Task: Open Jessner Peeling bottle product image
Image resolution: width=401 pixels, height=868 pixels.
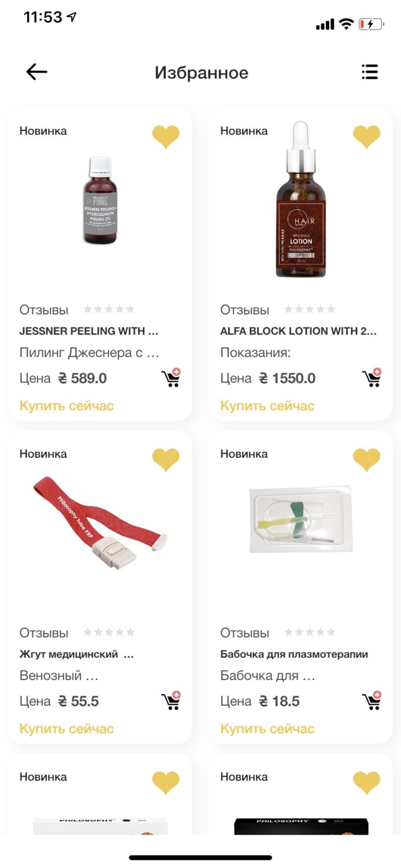Action: pyautogui.click(x=101, y=201)
